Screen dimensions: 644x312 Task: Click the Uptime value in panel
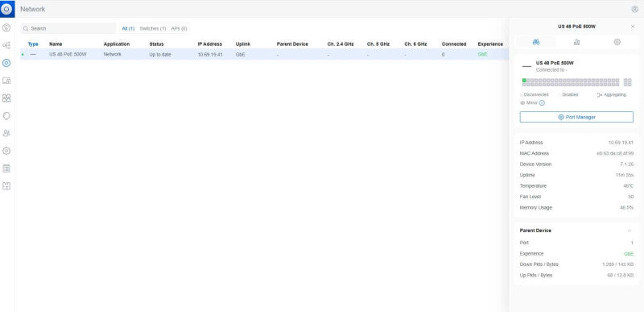[625, 175]
